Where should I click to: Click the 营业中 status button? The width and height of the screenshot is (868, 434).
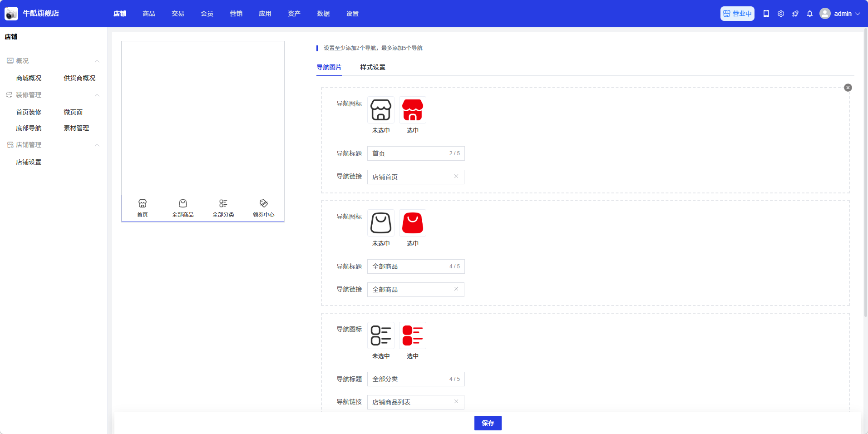coord(737,14)
